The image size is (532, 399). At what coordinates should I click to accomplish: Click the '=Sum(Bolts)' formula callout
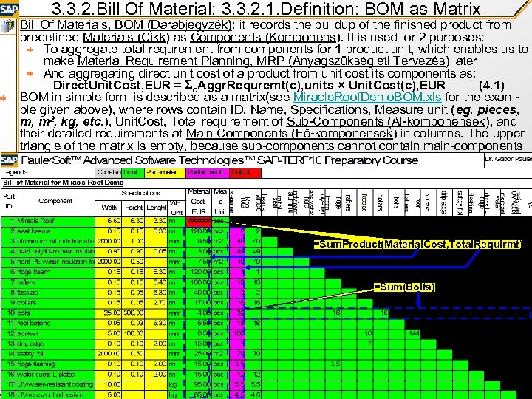tap(404, 287)
